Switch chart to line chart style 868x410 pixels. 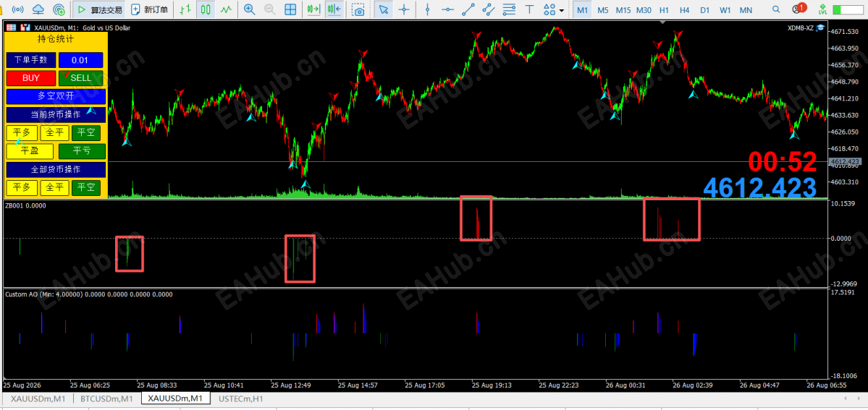[x=225, y=9]
